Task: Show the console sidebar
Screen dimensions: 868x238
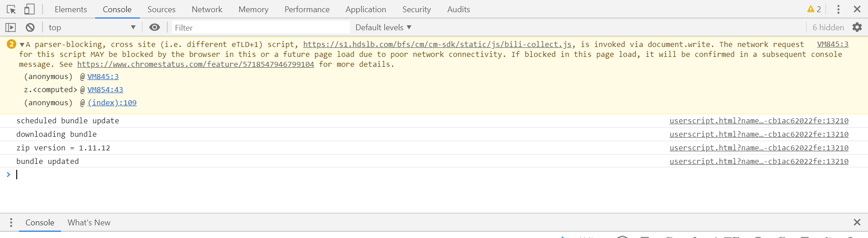Action: 10,28
